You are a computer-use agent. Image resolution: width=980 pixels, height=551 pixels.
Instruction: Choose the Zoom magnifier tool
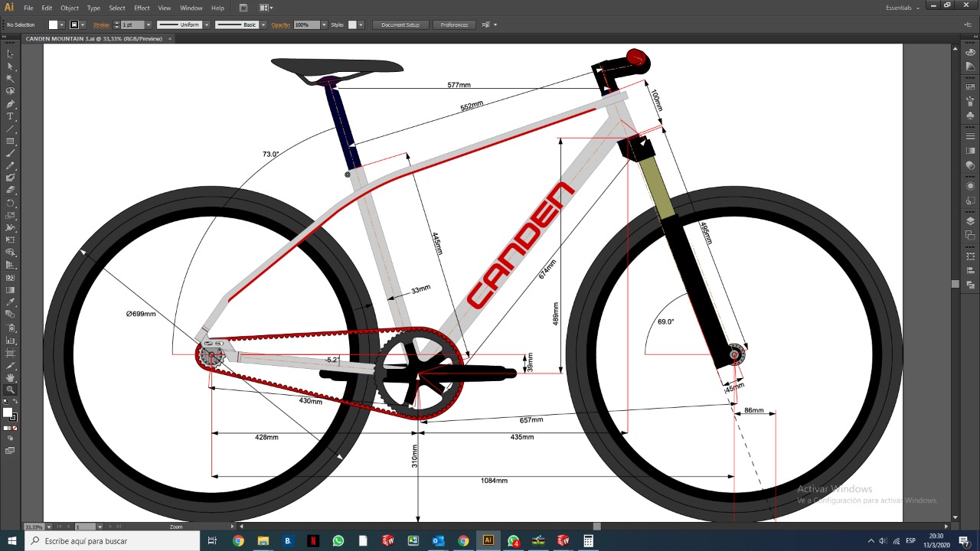click(10, 390)
